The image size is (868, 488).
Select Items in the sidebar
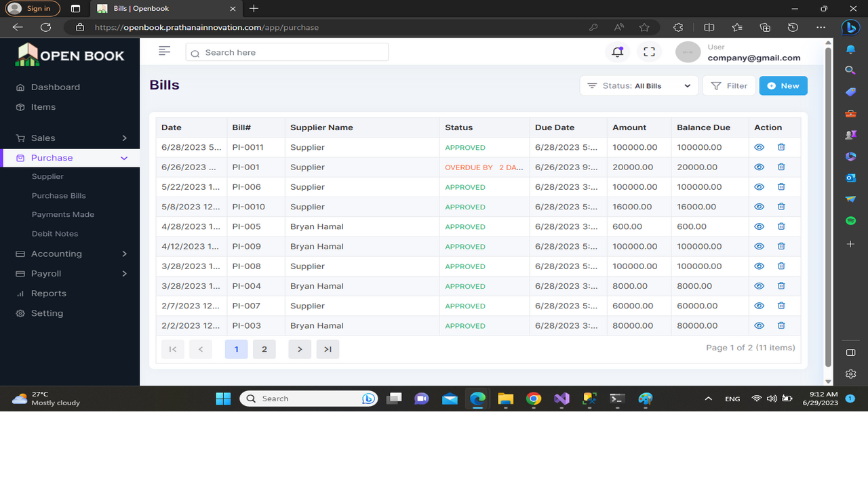pyautogui.click(x=43, y=106)
